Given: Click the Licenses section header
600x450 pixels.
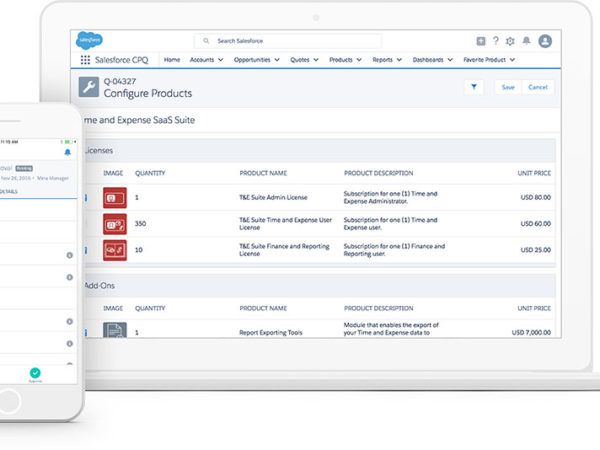Looking at the screenshot, I should 320,150.
